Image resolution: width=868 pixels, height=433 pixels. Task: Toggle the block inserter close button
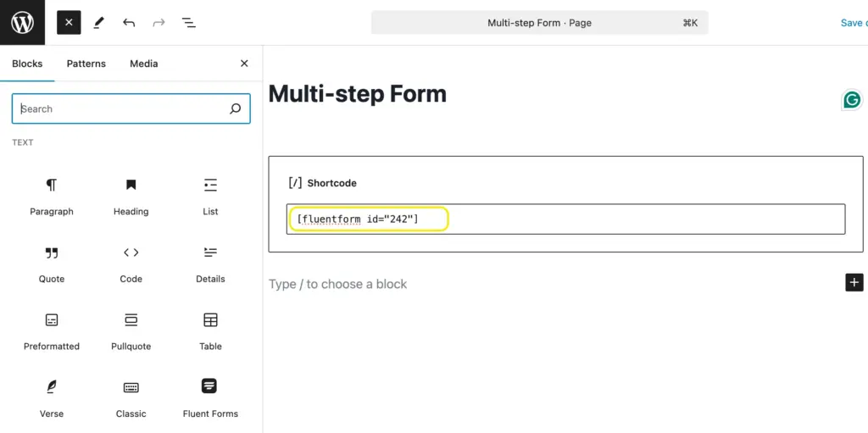(x=69, y=23)
